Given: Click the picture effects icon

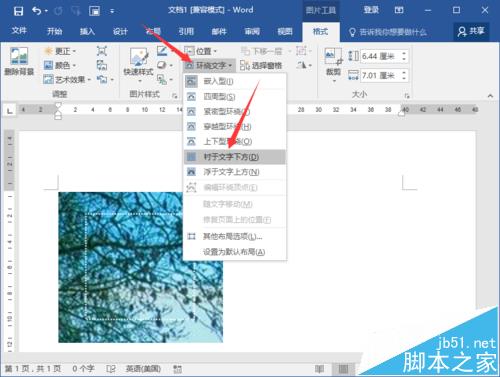Looking at the screenshot, I should (162, 65).
